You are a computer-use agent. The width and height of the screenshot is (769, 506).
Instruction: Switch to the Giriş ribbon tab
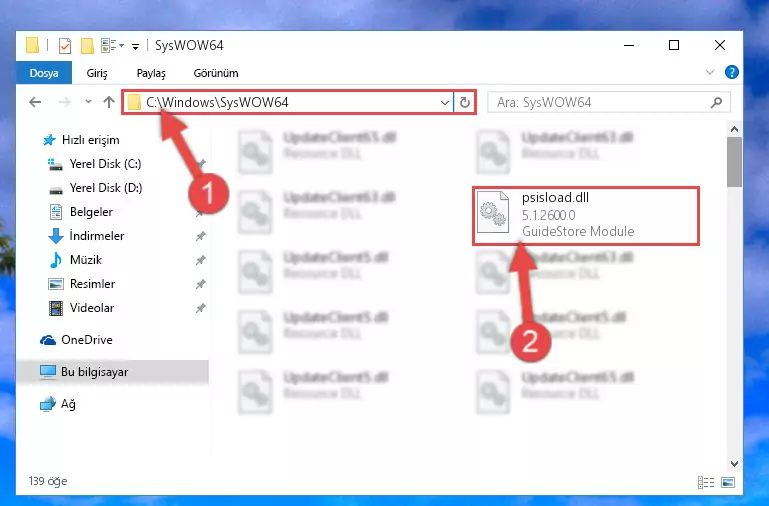[97, 73]
